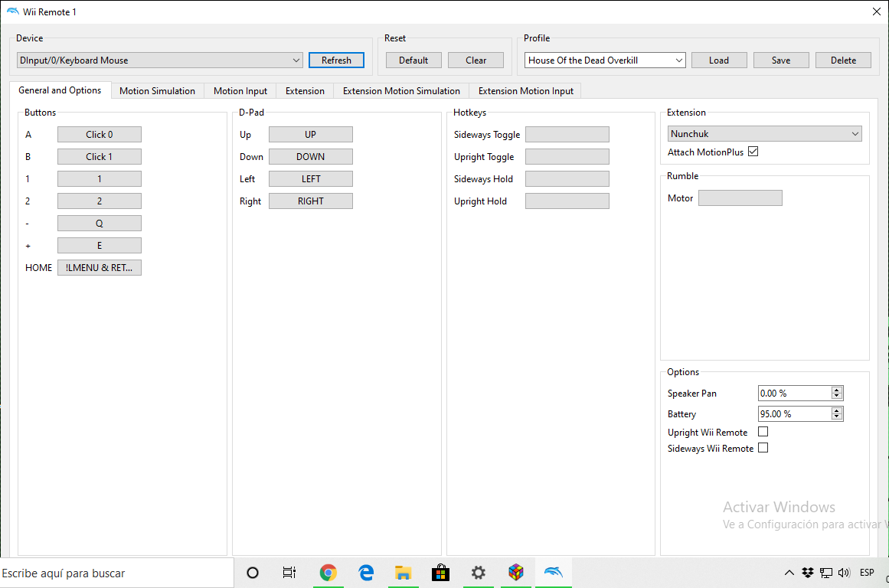Image resolution: width=889 pixels, height=588 pixels.
Task: Remap button 1 binding
Action: (x=100, y=178)
